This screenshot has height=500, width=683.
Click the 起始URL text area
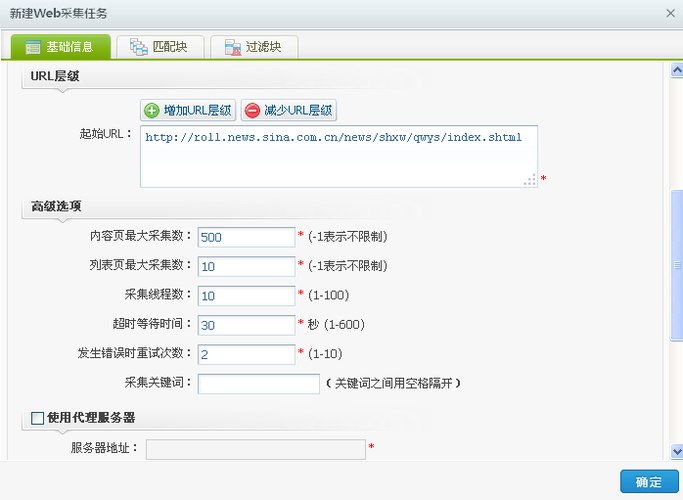point(338,157)
